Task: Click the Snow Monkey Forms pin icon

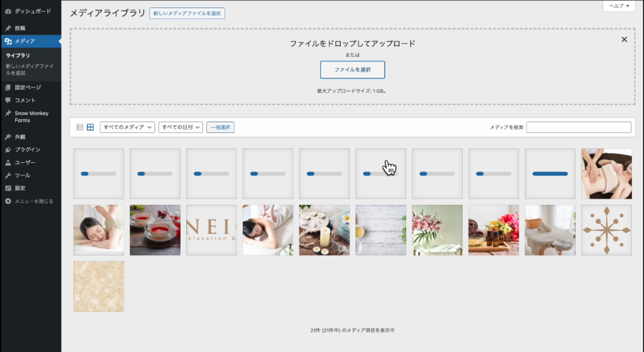Action: click(8, 113)
